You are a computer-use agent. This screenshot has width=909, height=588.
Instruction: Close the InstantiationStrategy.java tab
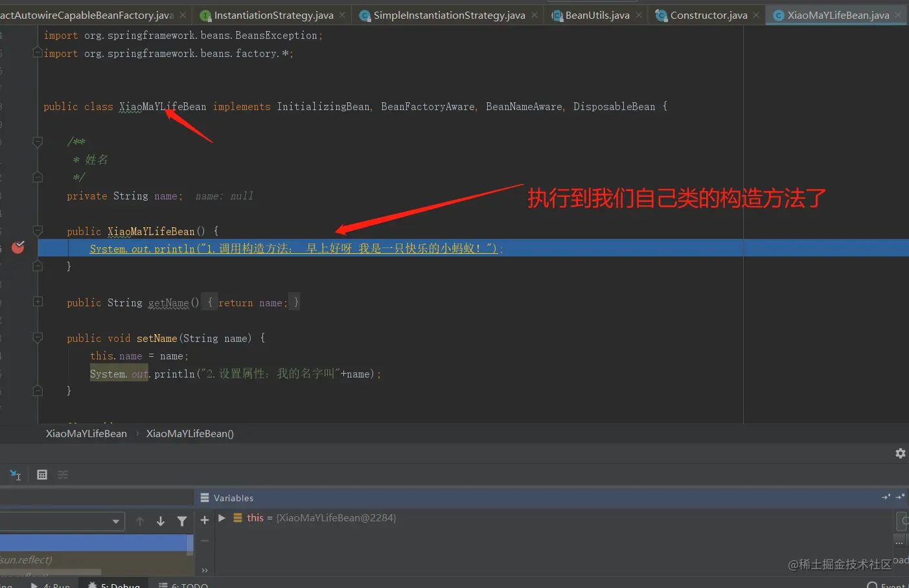342,15
